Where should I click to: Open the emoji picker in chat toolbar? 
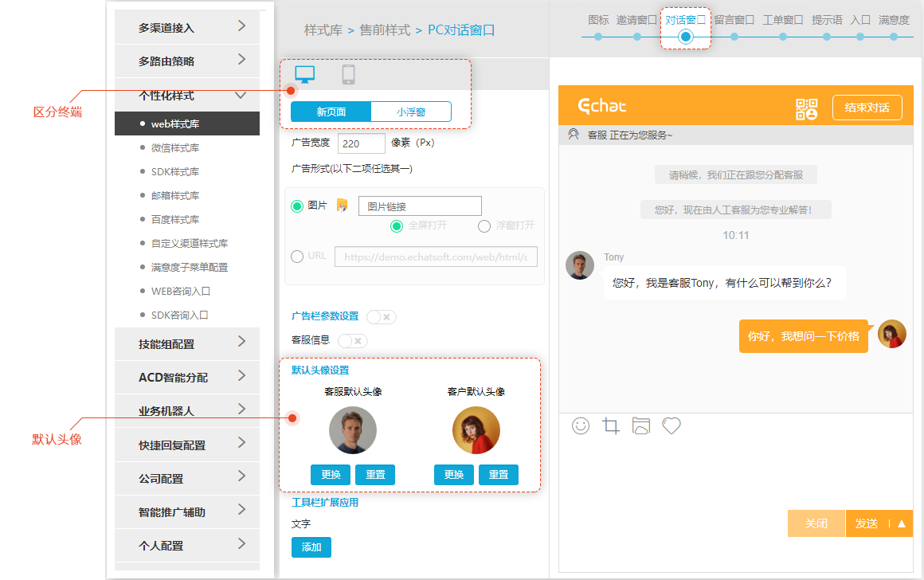581,426
